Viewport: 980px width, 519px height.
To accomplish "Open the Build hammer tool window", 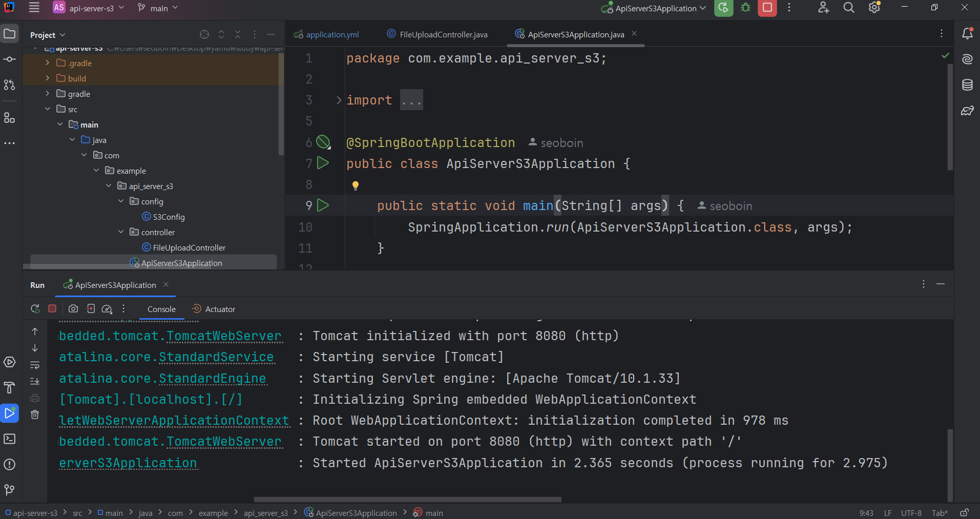I will (x=10, y=388).
